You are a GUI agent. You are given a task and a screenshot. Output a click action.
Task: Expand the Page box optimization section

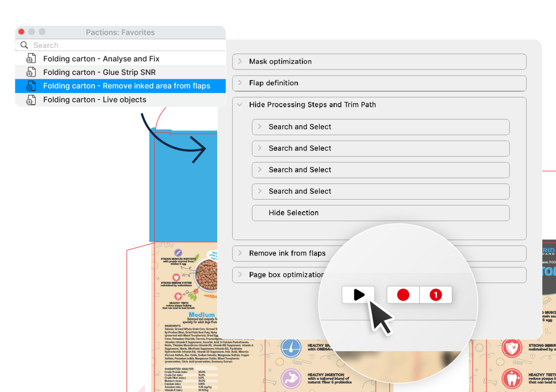[x=240, y=275]
